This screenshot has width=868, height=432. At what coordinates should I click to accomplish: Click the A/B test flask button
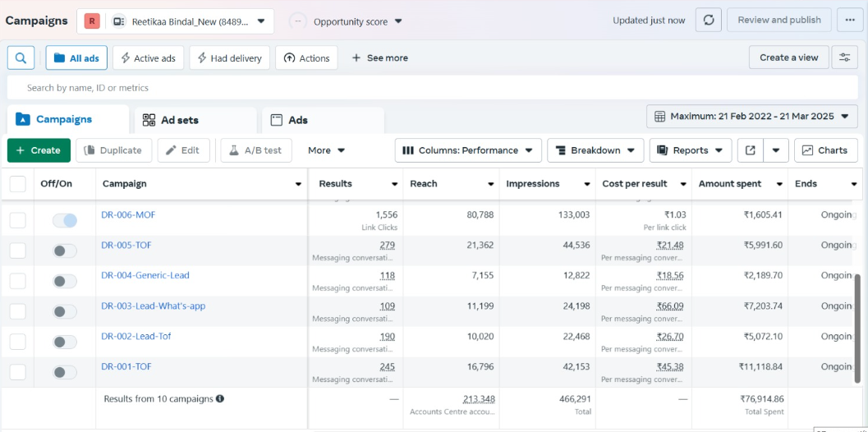(x=256, y=150)
